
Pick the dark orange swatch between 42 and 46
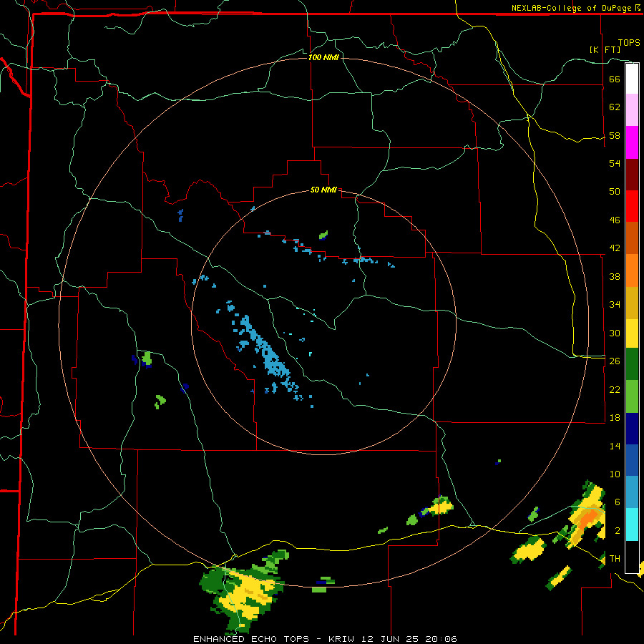coord(632,238)
